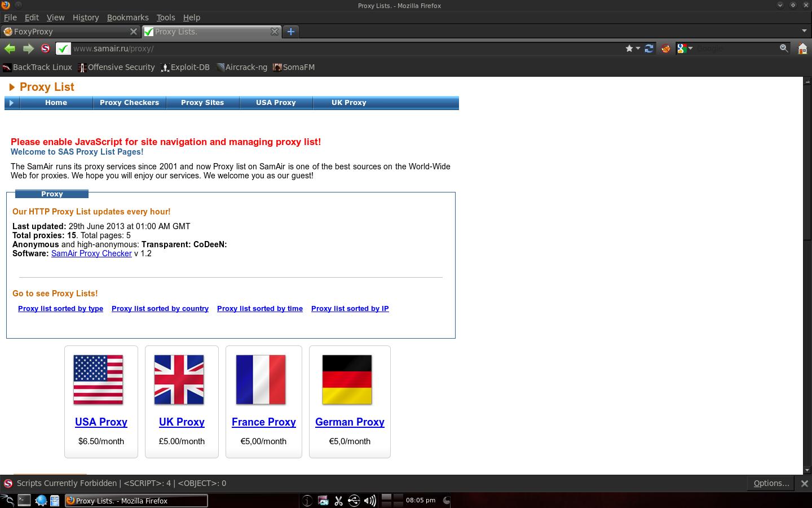Click the France flag image

261,380
